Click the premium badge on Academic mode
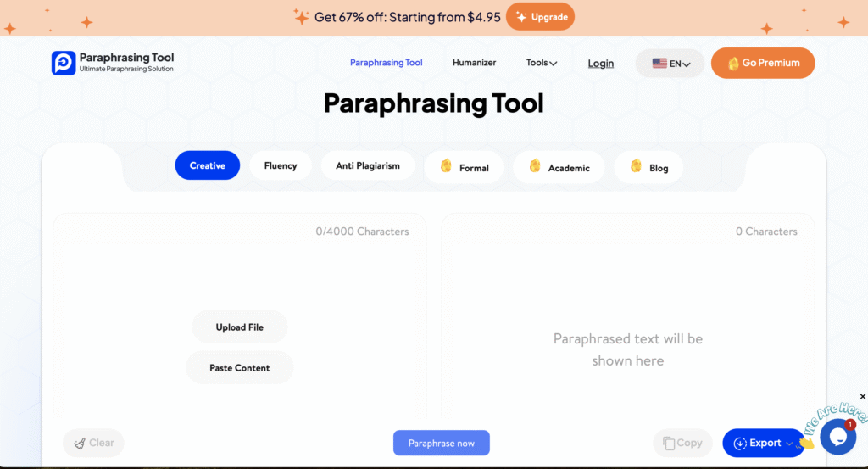The width and height of the screenshot is (868, 469). [535, 166]
